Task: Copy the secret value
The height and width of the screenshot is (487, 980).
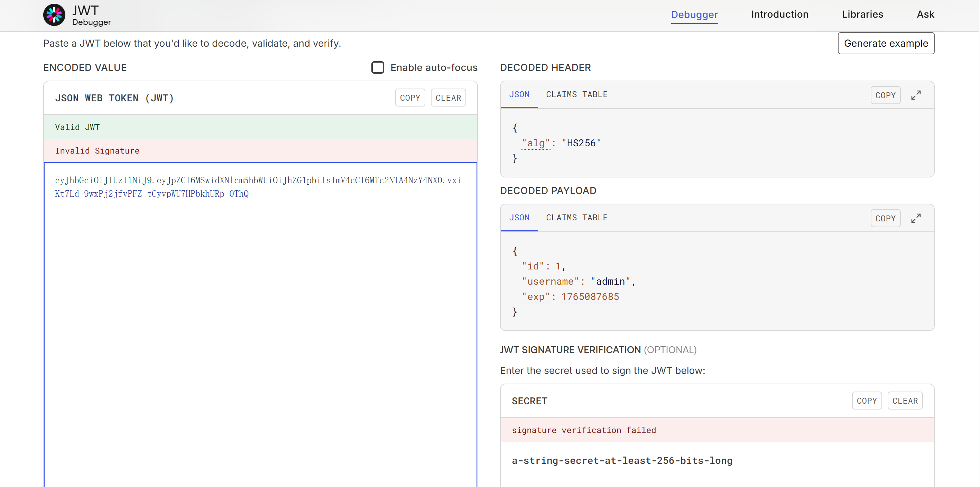Action: 866,401
